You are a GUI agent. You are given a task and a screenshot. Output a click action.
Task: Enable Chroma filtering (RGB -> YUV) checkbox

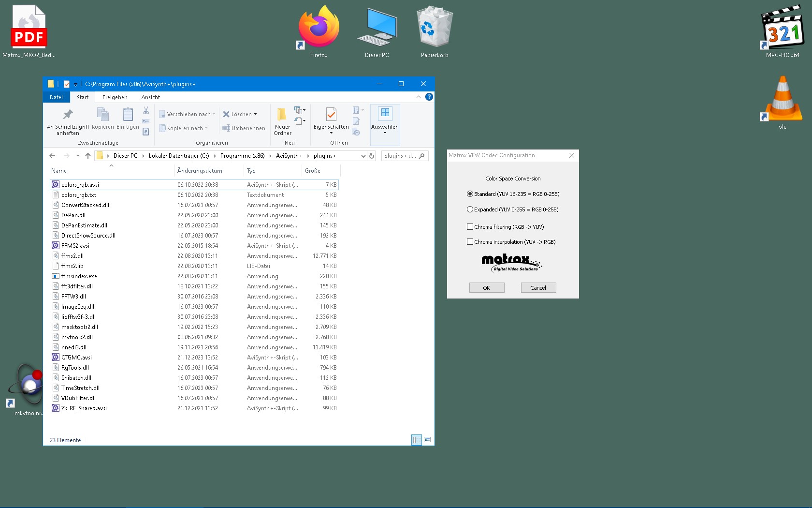[470, 227]
